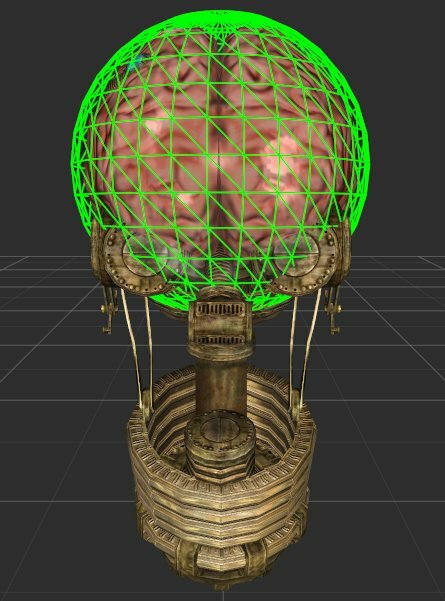This screenshot has width=445, height=601.
Task: Click the upper vent grille on the neck
Action: [220, 309]
